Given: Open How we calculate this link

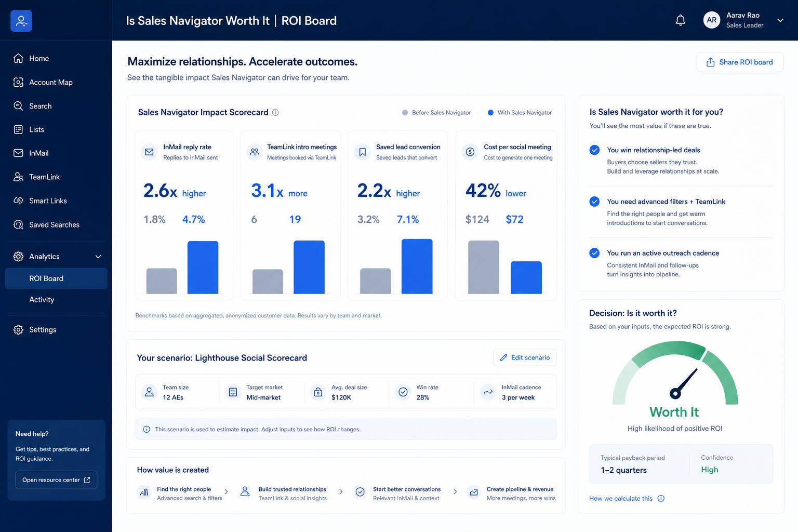Looking at the screenshot, I should 621,499.
